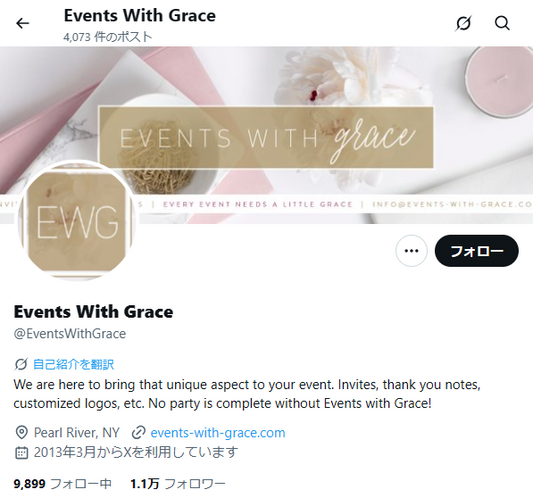Open search with magnifier icon

[502, 23]
